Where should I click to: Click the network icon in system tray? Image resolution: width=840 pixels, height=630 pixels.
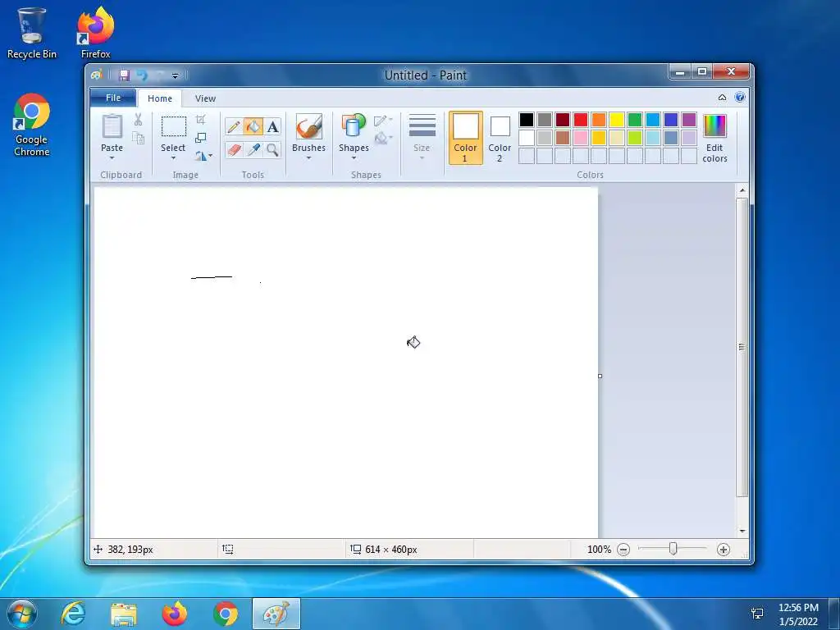pyautogui.click(x=757, y=614)
